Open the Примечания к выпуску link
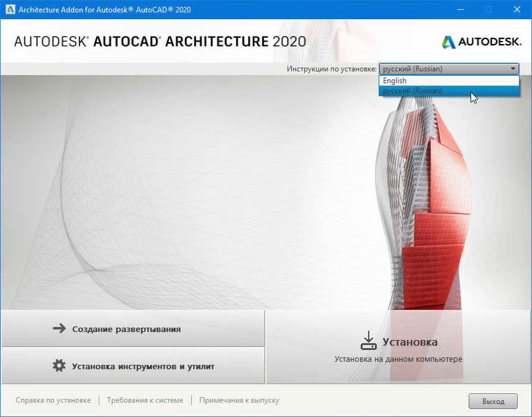Screen dimensions: 532x417 (x=239, y=400)
